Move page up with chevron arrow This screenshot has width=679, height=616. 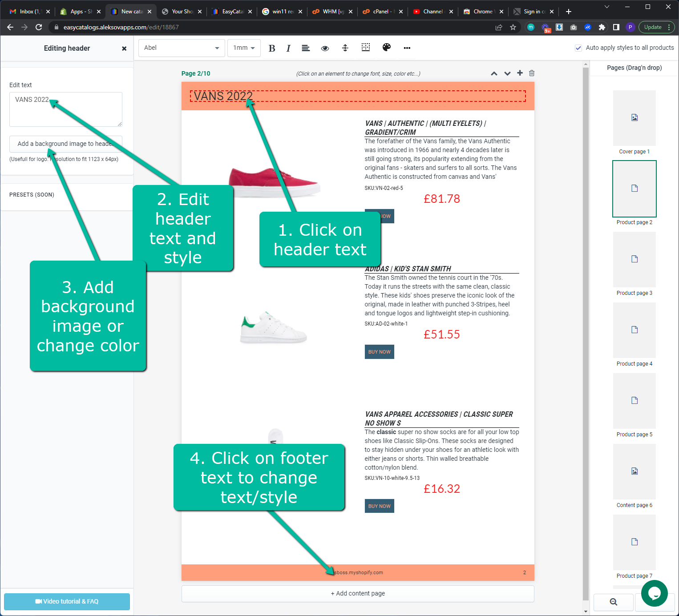click(x=494, y=73)
